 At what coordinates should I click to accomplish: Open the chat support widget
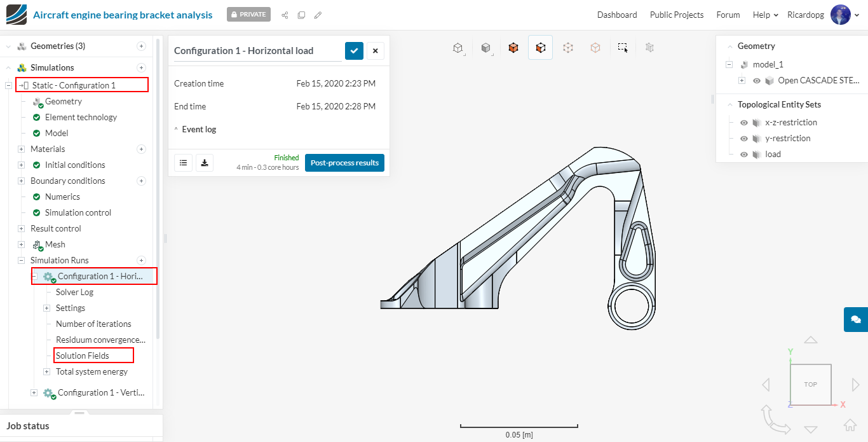tap(855, 319)
